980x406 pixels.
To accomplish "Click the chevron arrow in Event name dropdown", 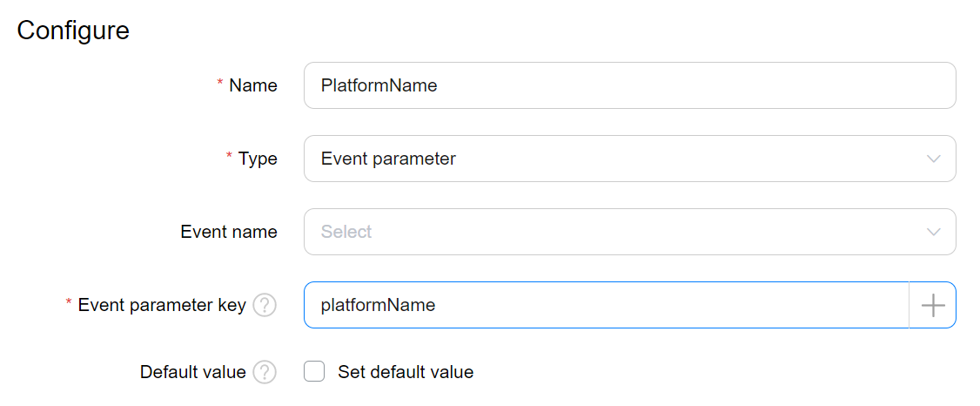I will (934, 233).
